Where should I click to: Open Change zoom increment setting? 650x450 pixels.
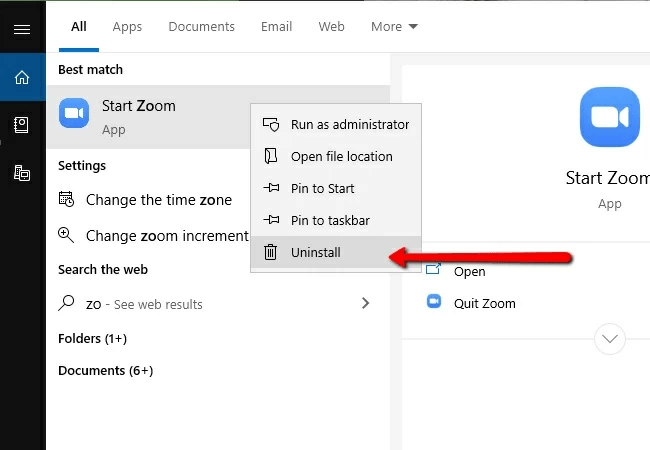pos(167,236)
